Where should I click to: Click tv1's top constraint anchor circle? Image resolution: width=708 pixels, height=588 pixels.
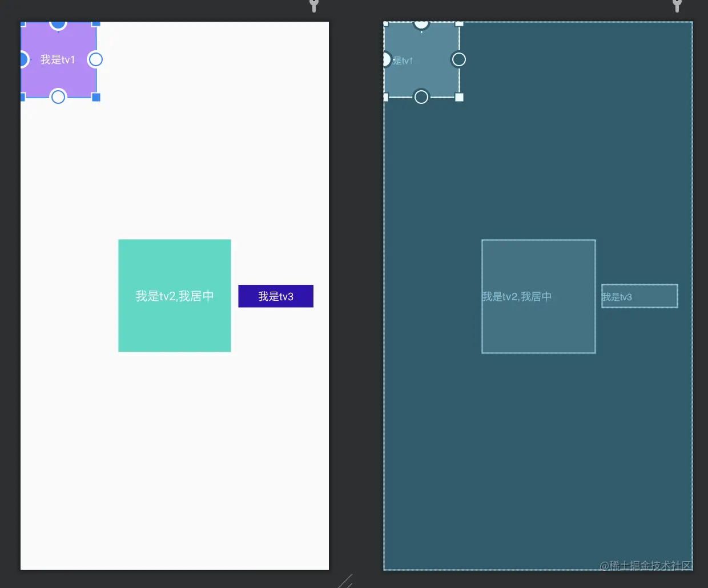(x=58, y=24)
